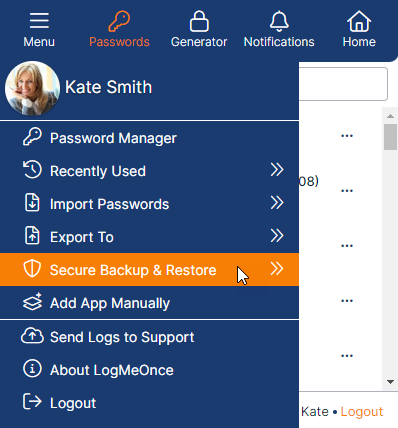The width and height of the screenshot is (398, 428).
Task: Click the About LogMeOnce info icon
Action: tap(32, 369)
